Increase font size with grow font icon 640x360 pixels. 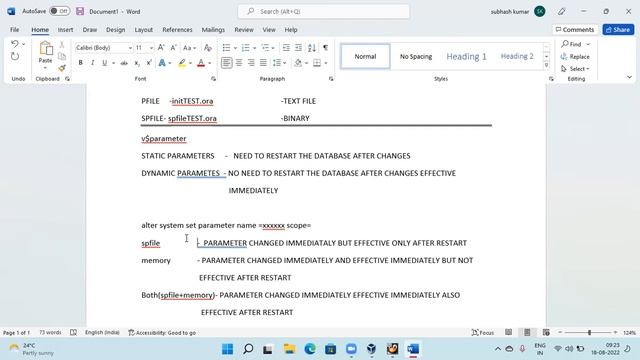click(x=161, y=48)
